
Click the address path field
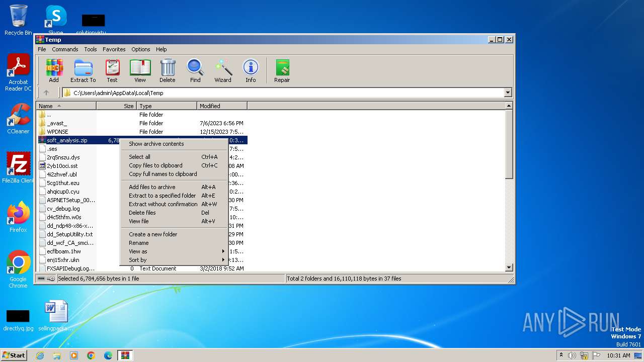click(x=287, y=93)
